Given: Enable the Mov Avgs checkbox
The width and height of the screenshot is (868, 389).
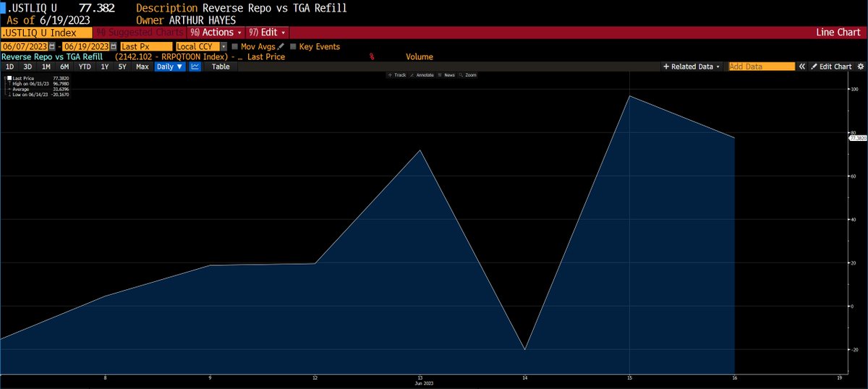Looking at the screenshot, I should point(234,46).
